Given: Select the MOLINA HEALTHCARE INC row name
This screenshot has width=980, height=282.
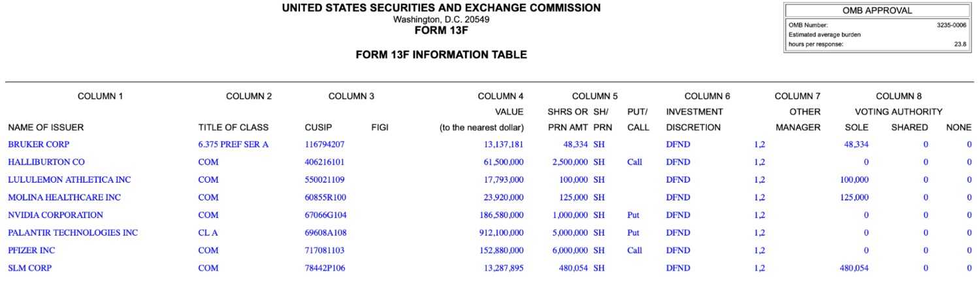Looking at the screenshot, I should click(x=64, y=197).
